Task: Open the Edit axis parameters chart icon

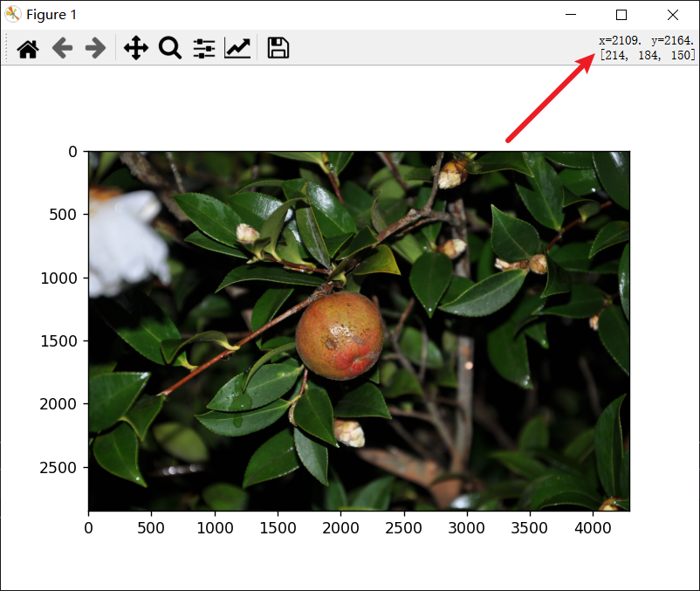Action: [237, 48]
